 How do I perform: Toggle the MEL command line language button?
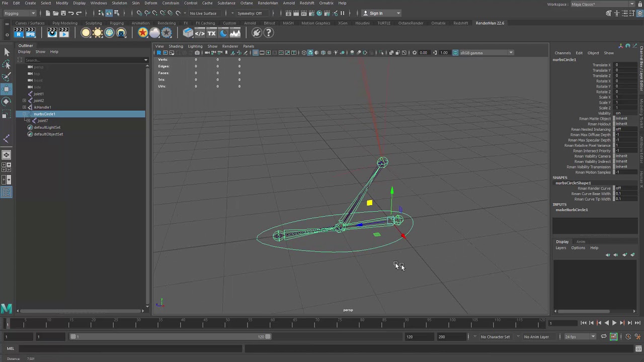11,348
